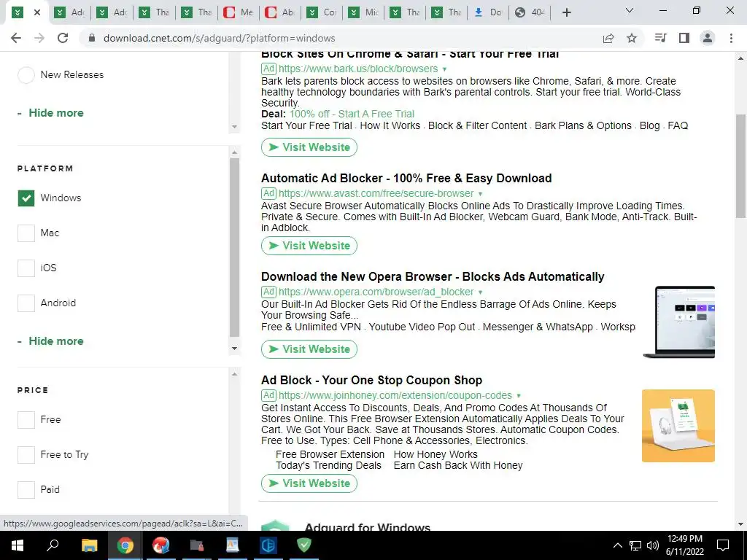The width and height of the screenshot is (747, 560).
Task: Click Visit Website under the Avast ad
Action: pyautogui.click(x=309, y=246)
